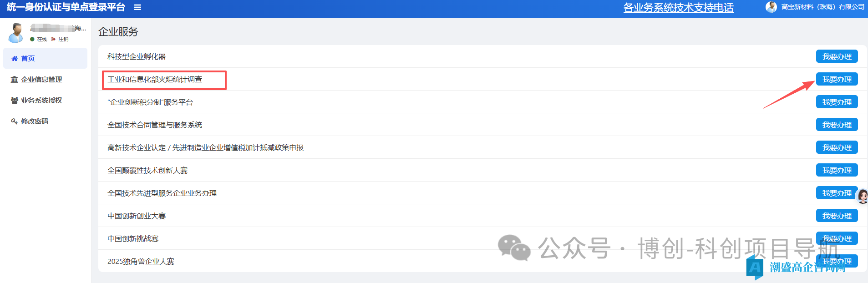Screen dimensions: 868x283
Task: Open the 企业信息管理 menu item
Action: click(41, 80)
